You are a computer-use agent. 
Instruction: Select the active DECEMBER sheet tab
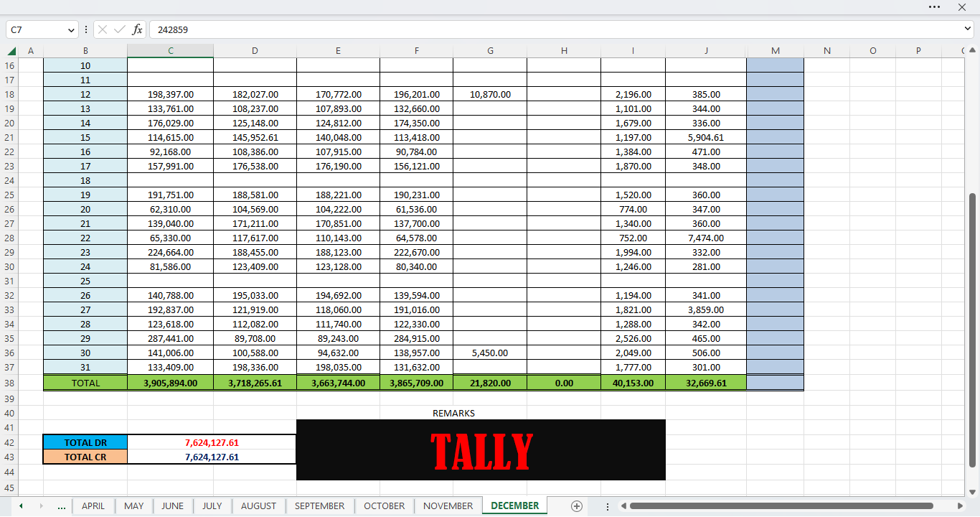click(515, 506)
